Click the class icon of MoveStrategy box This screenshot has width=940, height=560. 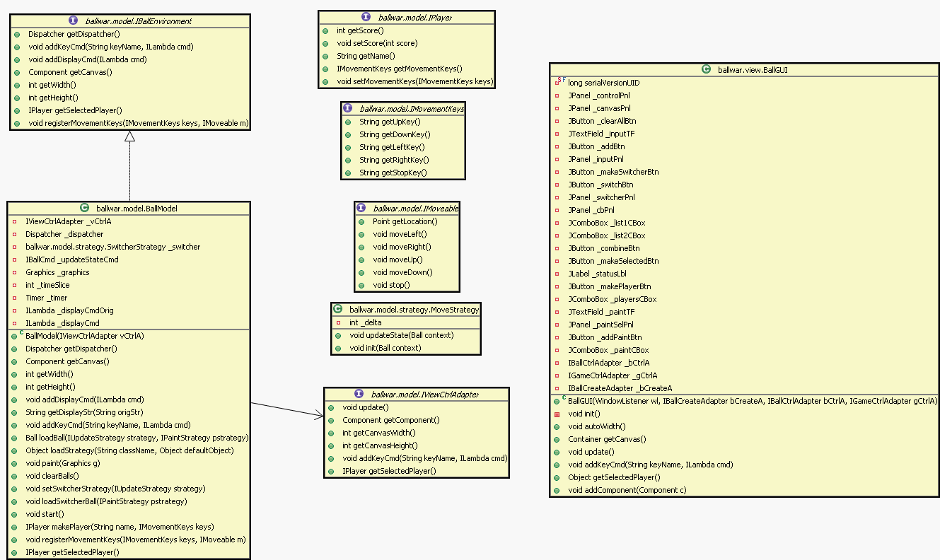point(338,309)
